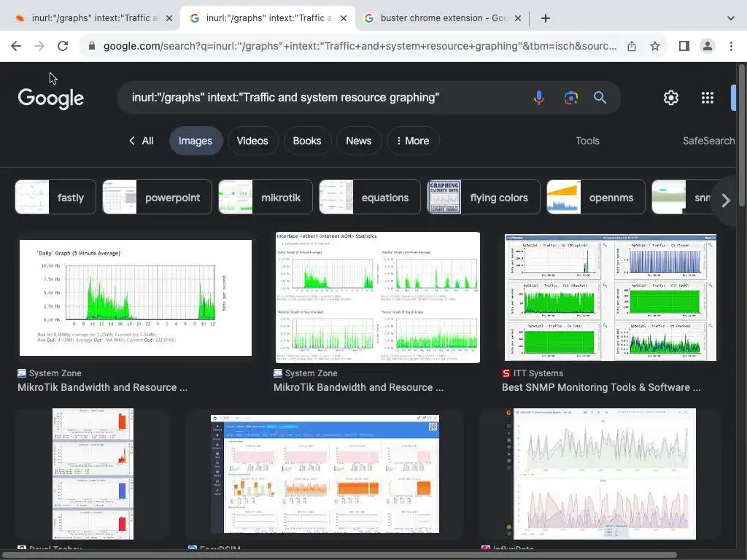Select the flying colors suggestion chip

point(484,197)
